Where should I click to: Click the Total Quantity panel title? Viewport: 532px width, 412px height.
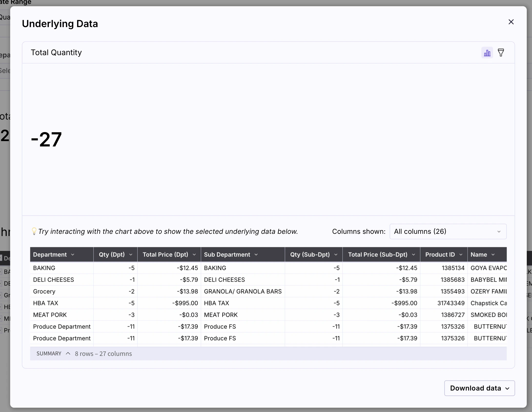[x=56, y=52]
